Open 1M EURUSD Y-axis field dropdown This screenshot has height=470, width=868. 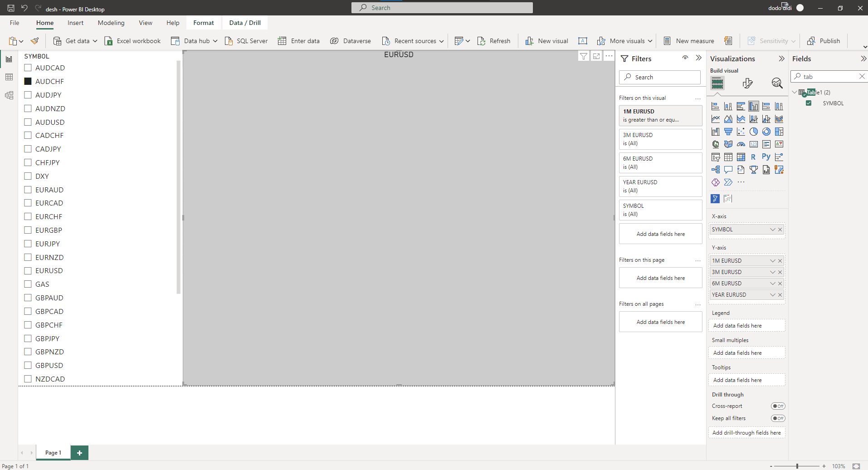772,261
